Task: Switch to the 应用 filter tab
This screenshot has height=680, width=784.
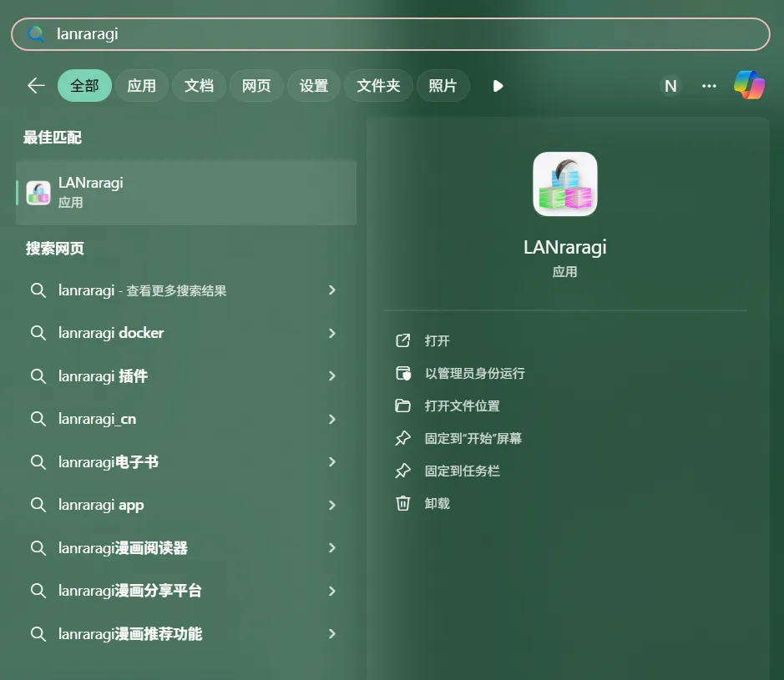Action: point(141,85)
